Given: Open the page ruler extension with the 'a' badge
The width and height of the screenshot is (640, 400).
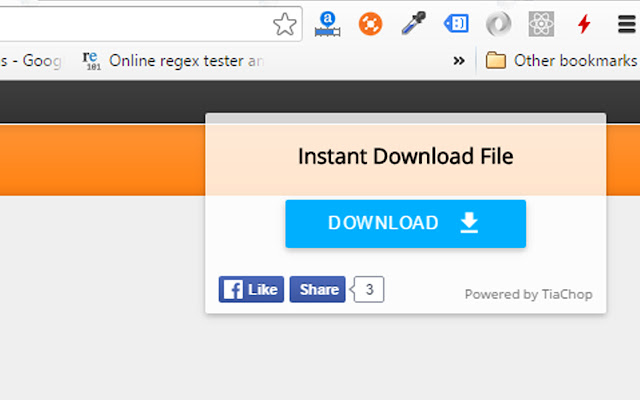Looking at the screenshot, I should pyautogui.click(x=327, y=24).
